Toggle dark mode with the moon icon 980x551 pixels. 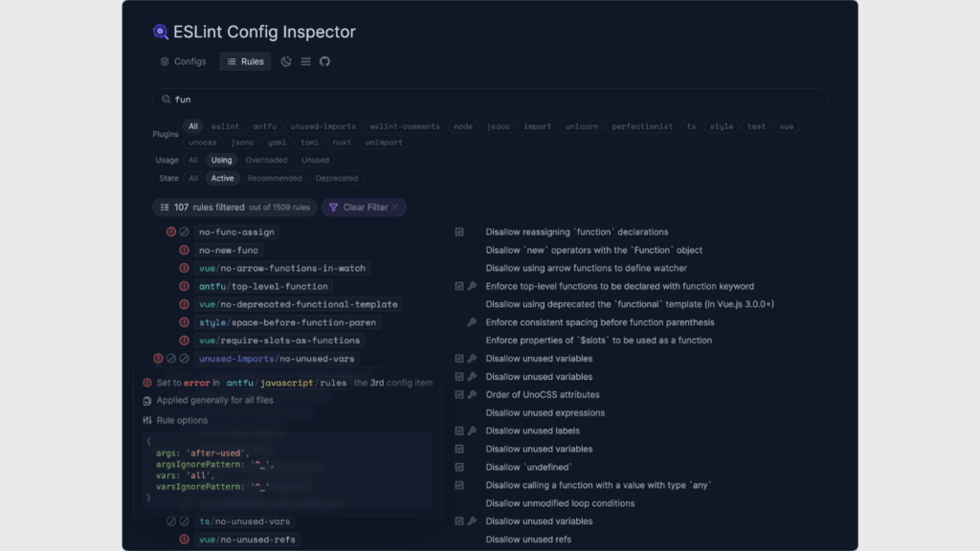coord(286,61)
